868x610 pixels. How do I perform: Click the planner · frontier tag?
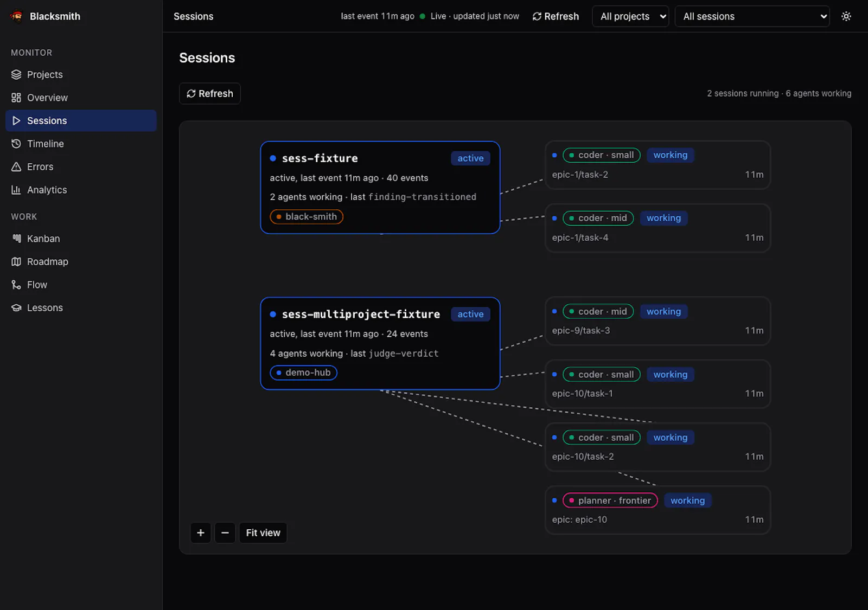click(610, 500)
